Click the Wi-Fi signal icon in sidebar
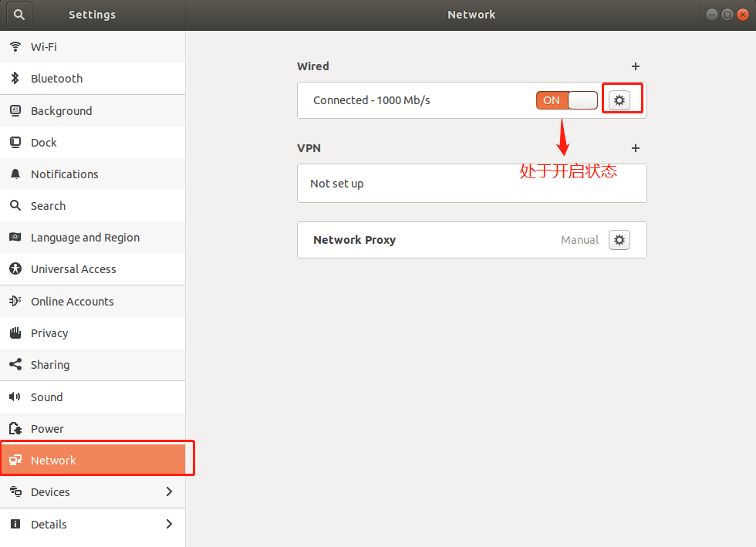Viewport: 756px width, 547px height. point(15,46)
